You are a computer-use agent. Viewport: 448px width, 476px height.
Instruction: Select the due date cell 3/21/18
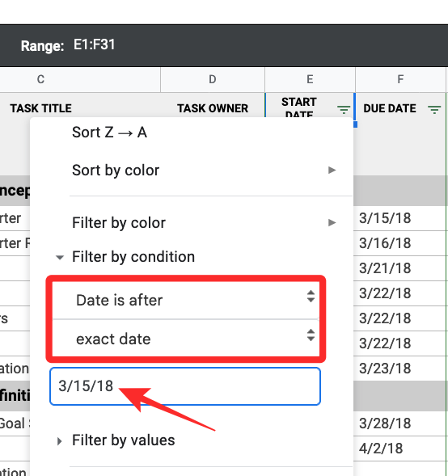click(x=399, y=268)
